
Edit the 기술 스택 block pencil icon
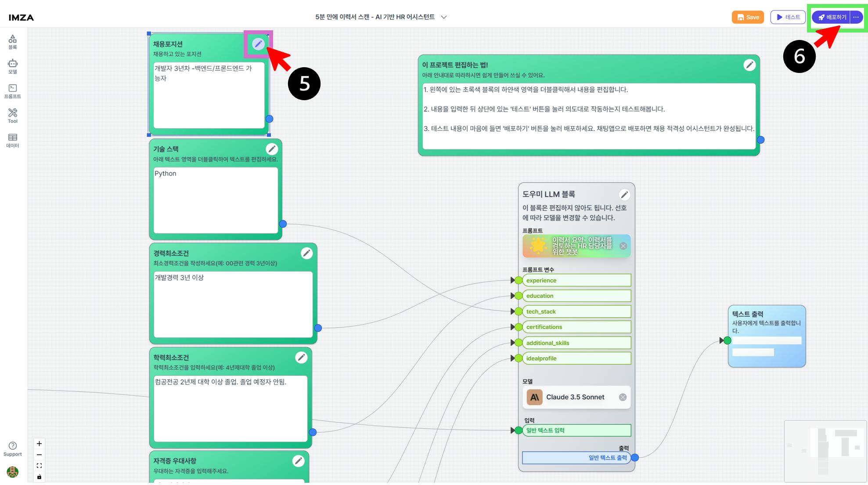point(272,149)
